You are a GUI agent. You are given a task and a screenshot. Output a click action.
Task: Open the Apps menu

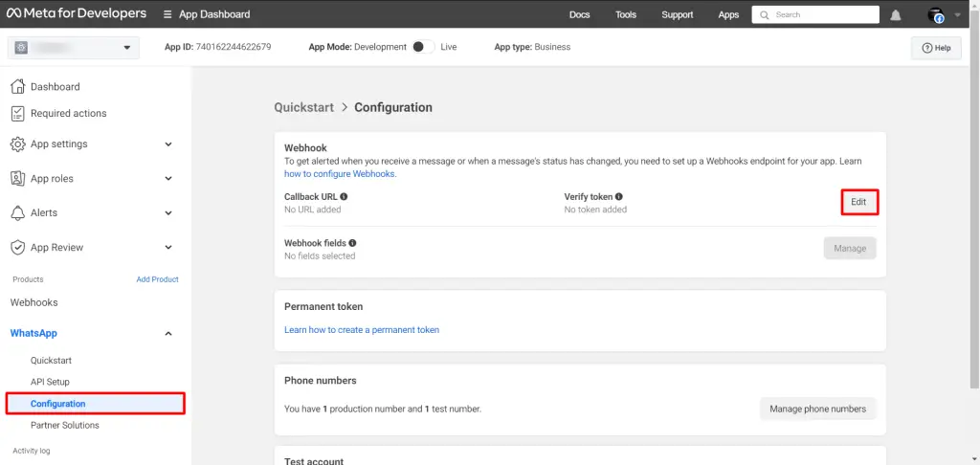point(728,14)
